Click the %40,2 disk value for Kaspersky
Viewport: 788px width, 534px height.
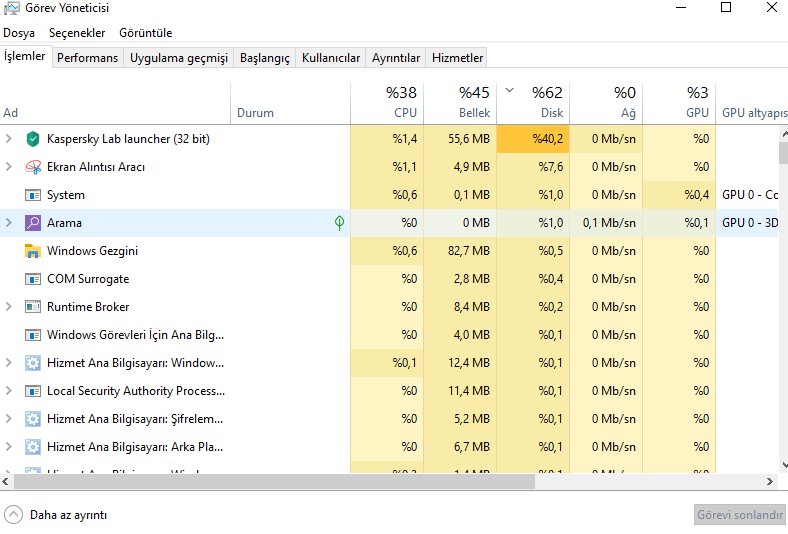pos(533,139)
